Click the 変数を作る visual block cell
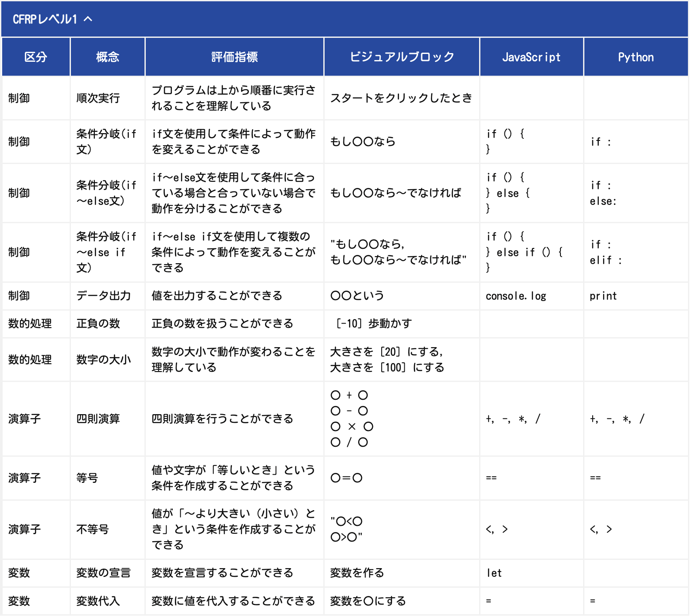This screenshot has width=691, height=616. coord(357,573)
